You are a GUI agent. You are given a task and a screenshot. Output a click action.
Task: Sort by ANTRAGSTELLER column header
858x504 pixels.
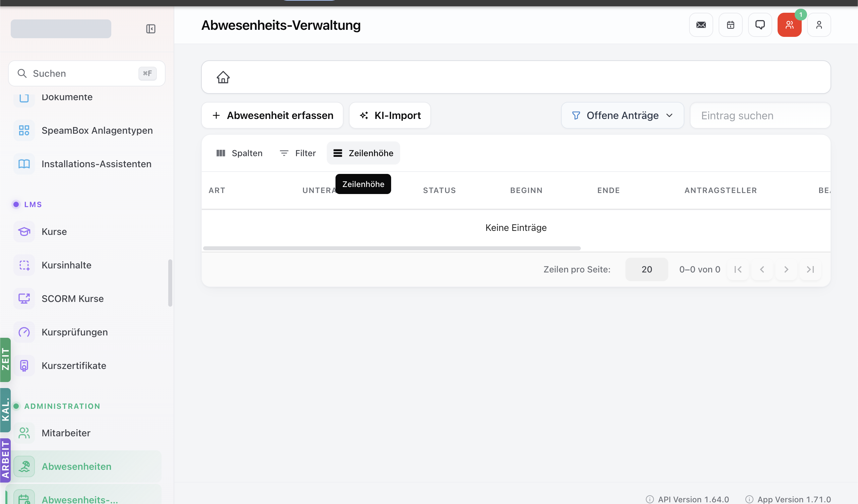pos(721,190)
